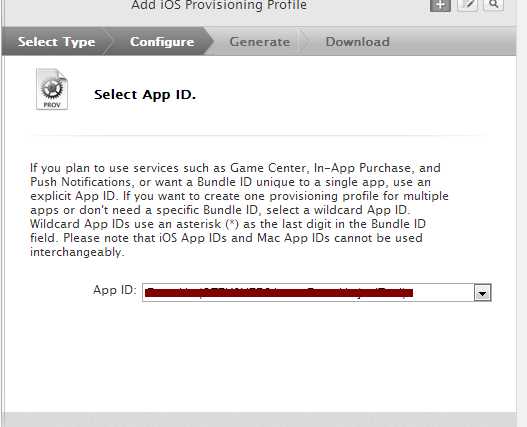The width and height of the screenshot is (527, 427).
Task: Click the gray footer bar at bottom
Action: [x=259, y=420]
